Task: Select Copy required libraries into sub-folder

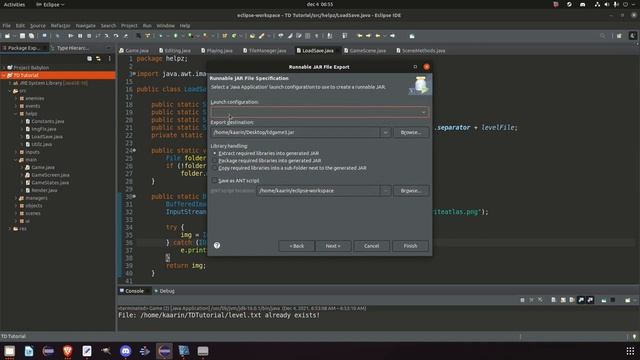Action: [x=215, y=168]
